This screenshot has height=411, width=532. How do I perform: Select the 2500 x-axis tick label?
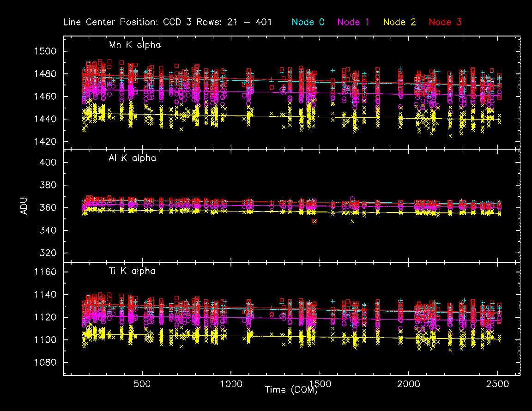tap(497, 384)
